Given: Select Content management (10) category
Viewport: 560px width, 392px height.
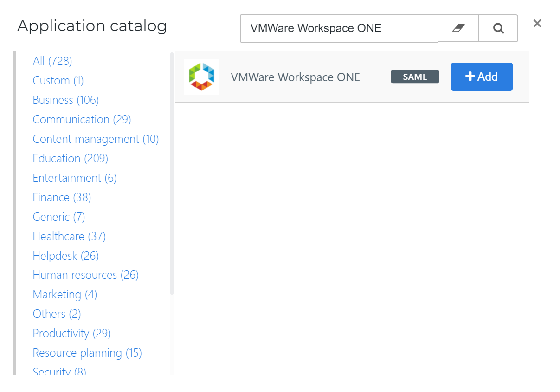Looking at the screenshot, I should point(96,139).
